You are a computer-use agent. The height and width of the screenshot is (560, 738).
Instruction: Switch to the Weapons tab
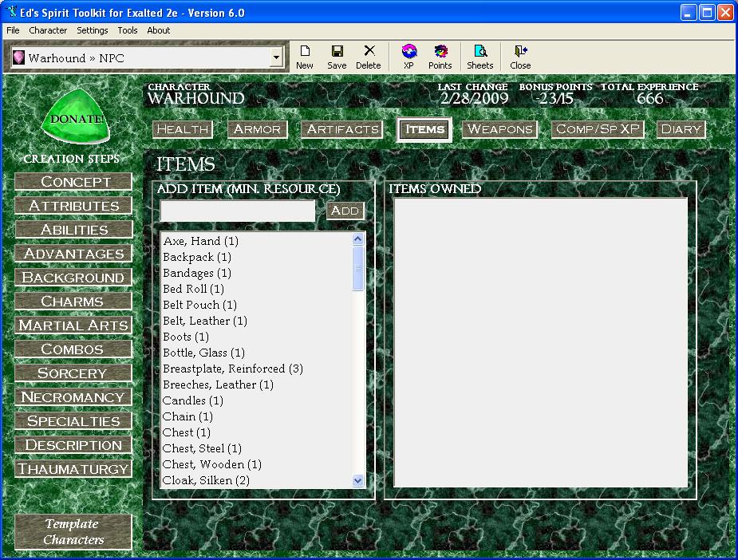click(x=499, y=129)
